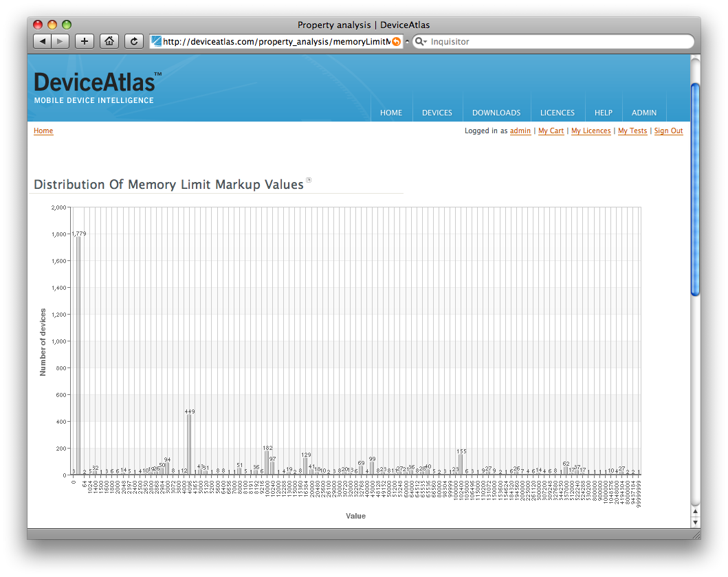Click the browser Back arrow button
The width and height of the screenshot is (728, 577).
point(43,41)
